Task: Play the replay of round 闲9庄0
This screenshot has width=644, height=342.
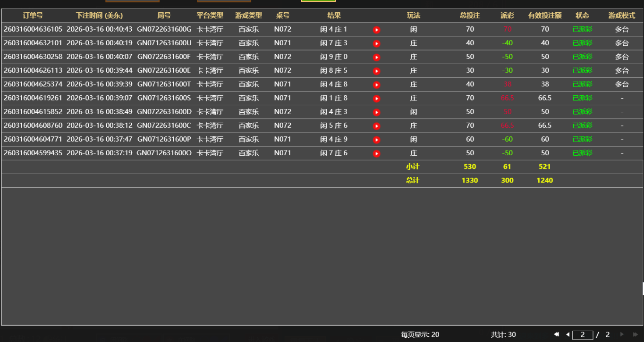Action: tap(376, 57)
